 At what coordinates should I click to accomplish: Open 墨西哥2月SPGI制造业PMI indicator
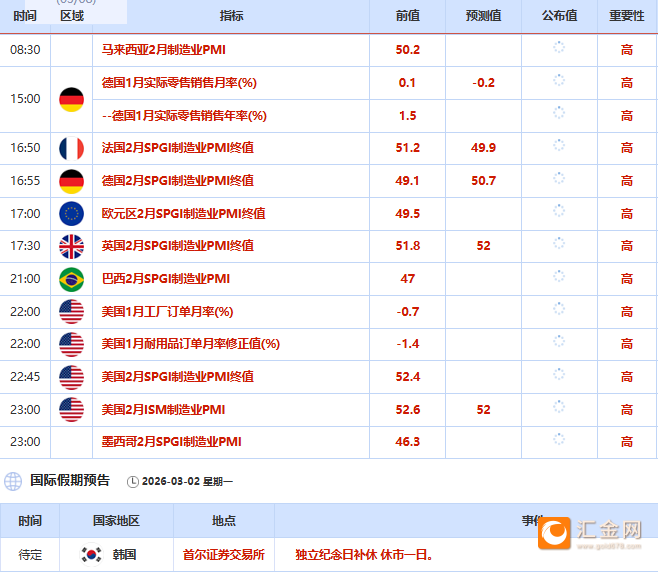click(172, 442)
